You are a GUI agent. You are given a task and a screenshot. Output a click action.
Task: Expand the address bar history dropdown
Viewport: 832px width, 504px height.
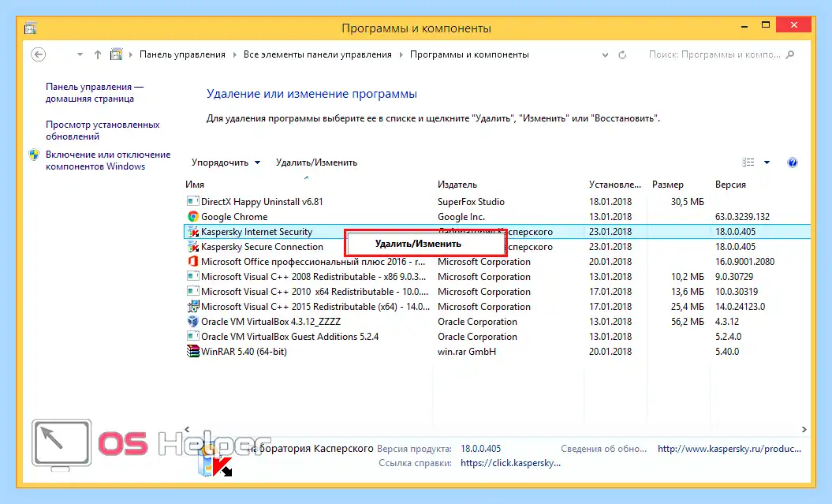click(605, 54)
